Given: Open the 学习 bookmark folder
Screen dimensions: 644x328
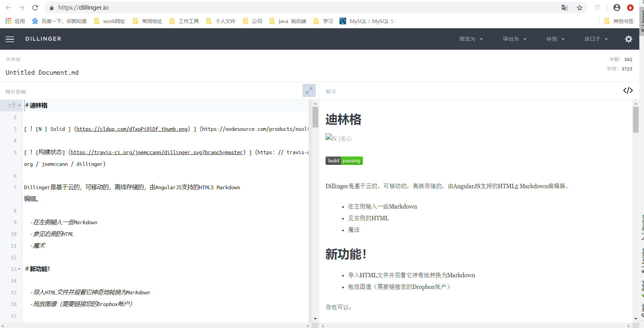Looking at the screenshot, I should [323, 21].
